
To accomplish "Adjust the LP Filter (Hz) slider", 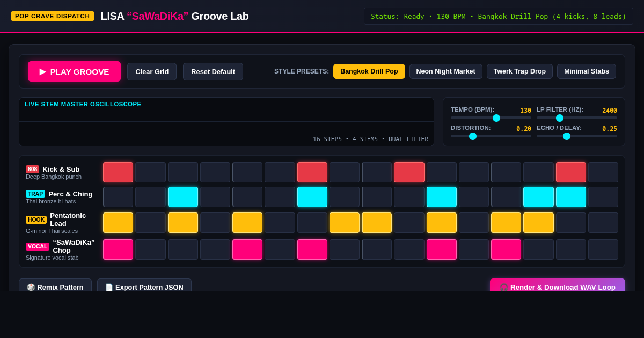I will pos(577,118).
